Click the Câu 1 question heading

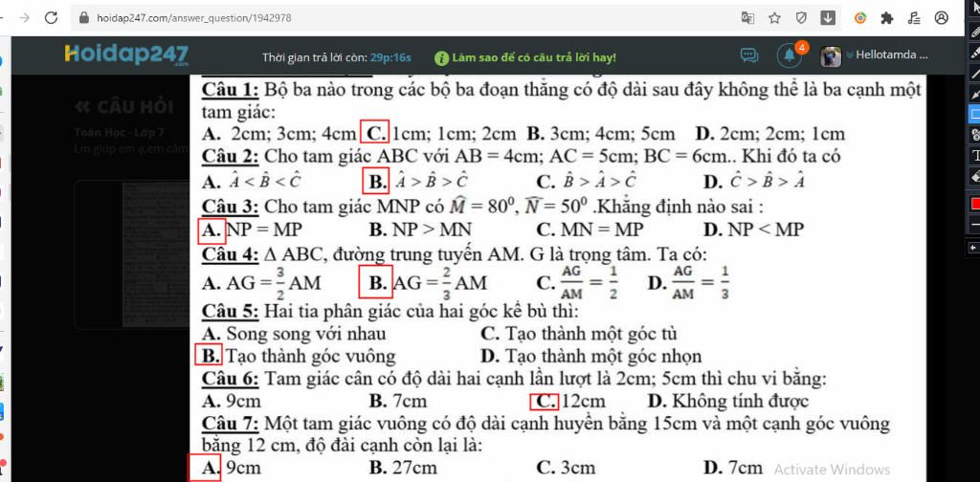[x=231, y=90]
